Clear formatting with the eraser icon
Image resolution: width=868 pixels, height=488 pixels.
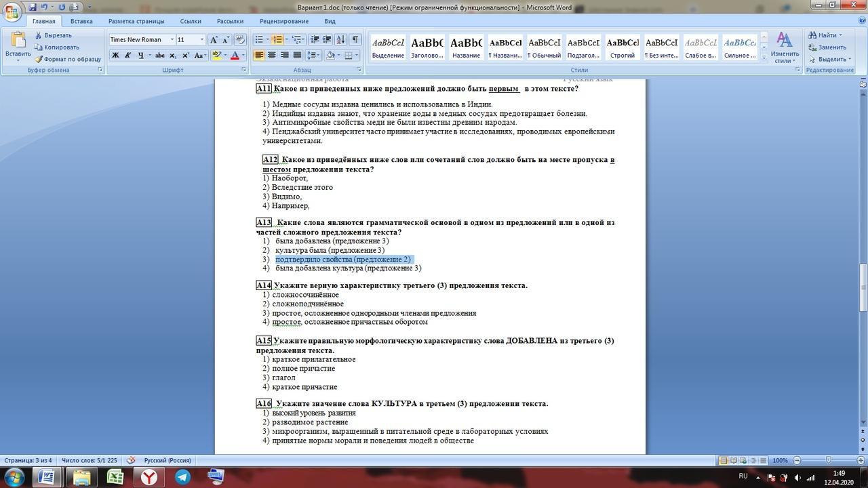point(241,39)
